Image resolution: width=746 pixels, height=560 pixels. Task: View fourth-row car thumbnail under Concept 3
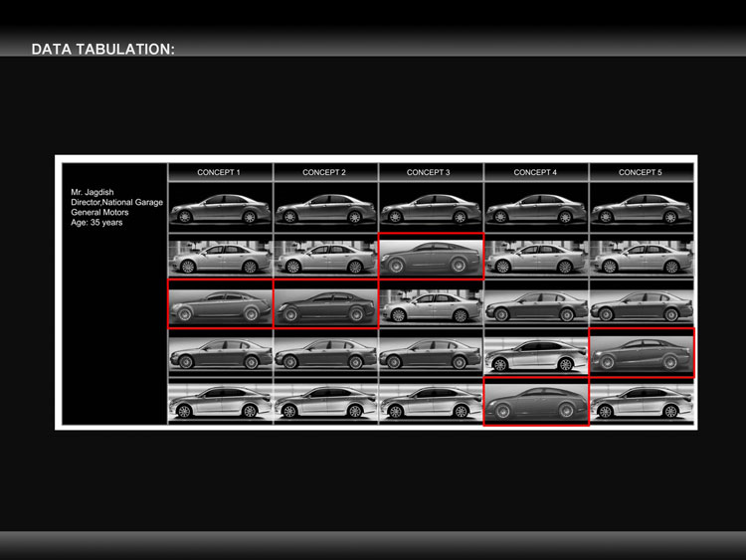[431, 354]
